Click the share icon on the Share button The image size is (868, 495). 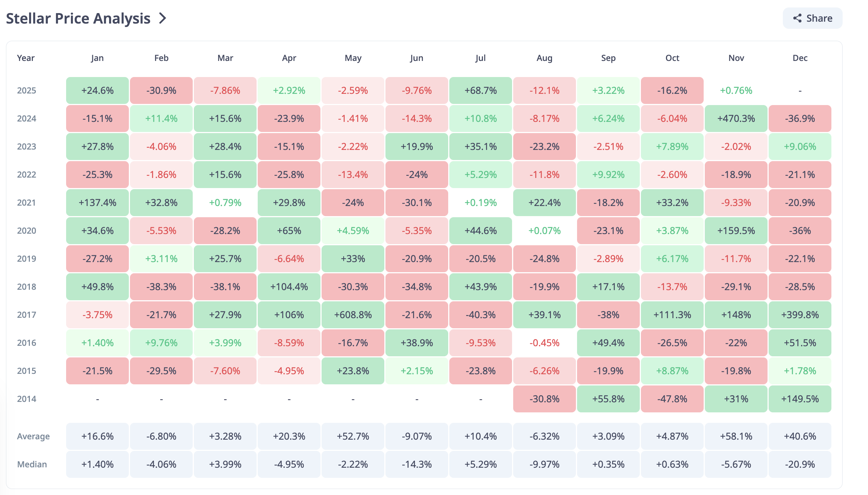[x=797, y=18]
